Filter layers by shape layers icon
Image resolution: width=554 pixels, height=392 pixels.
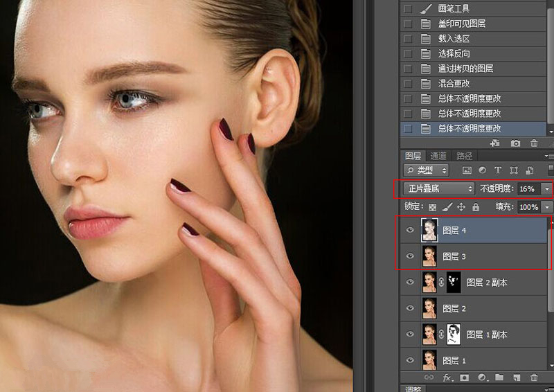click(514, 170)
